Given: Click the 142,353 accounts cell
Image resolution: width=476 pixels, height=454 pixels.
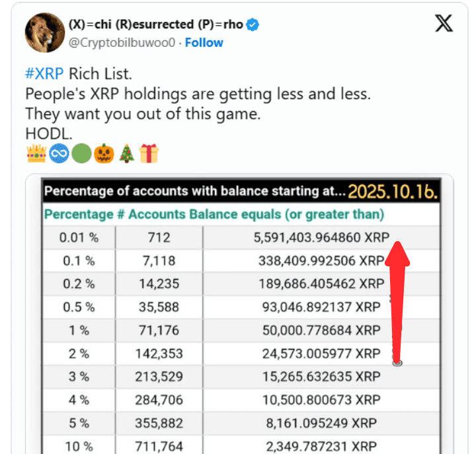Looking at the screenshot, I should pos(159,353).
